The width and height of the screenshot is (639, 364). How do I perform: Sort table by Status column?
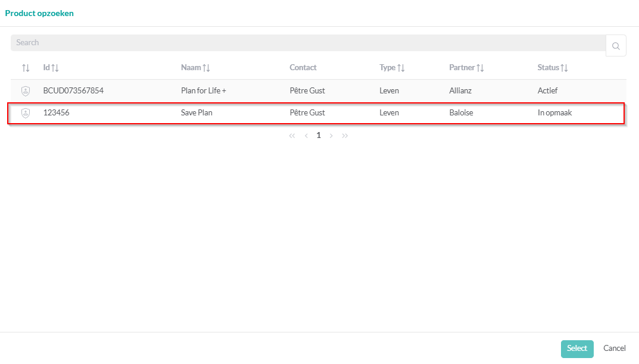[x=565, y=68]
